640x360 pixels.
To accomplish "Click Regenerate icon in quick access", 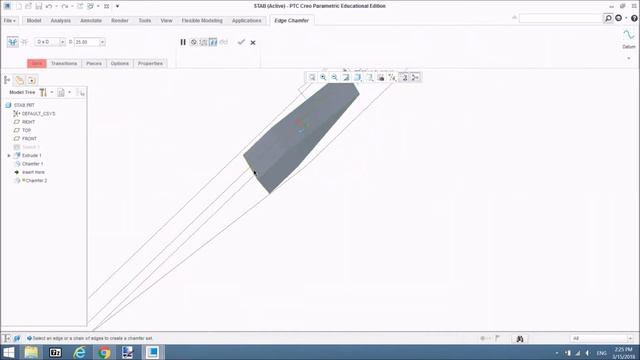I will coord(80,7).
